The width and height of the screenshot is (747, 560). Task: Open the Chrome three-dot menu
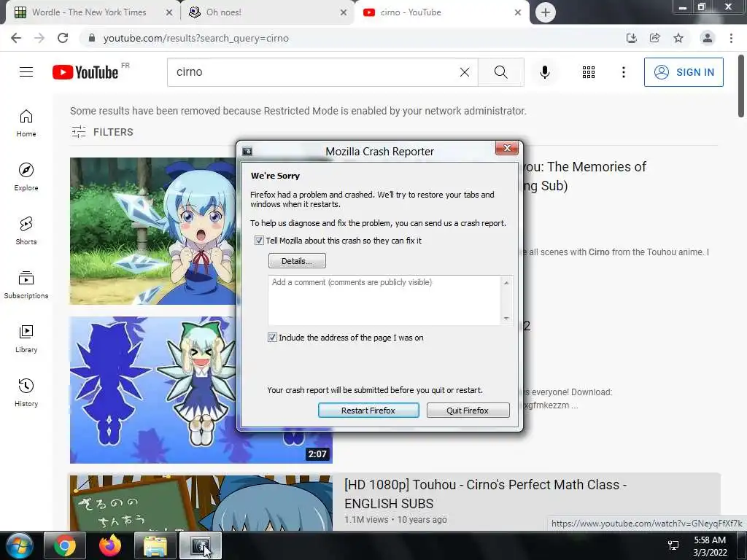(731, 38)
